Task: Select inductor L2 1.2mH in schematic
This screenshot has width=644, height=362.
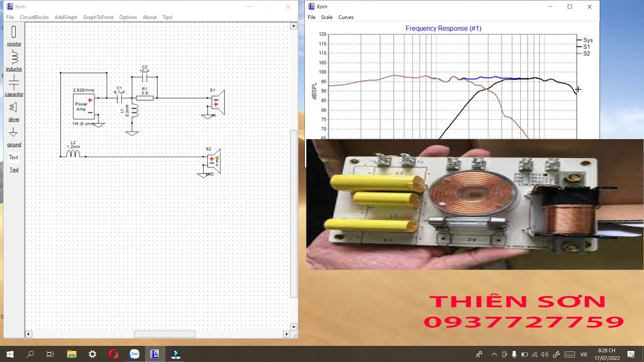Action: [73, 153]
